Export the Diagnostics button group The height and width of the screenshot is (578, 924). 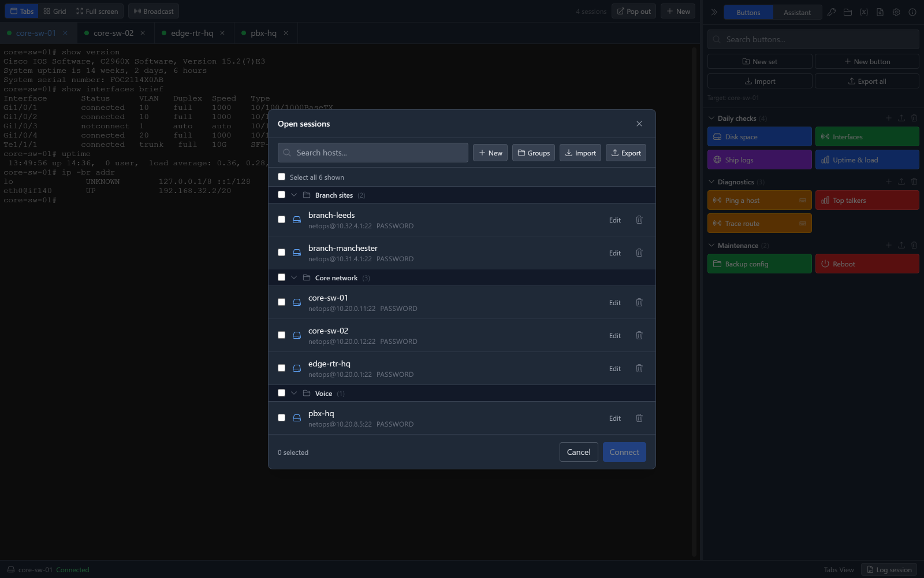pyautogui.click(x=901, y=181)
